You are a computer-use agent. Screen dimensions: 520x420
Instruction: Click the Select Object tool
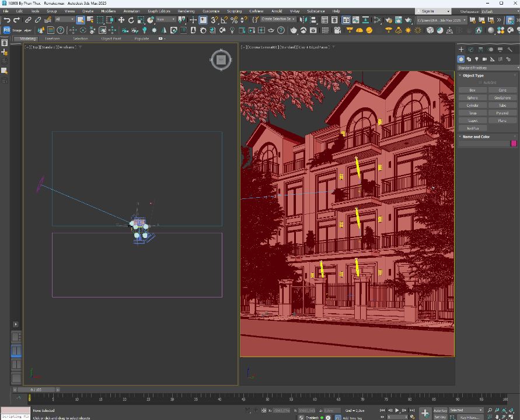[x=79, y=20]
